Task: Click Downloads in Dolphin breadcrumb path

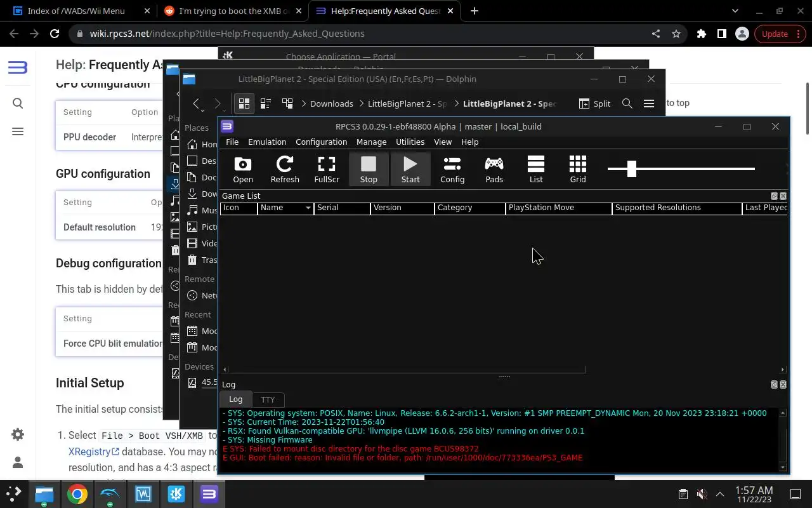Action: click(331, 104)
